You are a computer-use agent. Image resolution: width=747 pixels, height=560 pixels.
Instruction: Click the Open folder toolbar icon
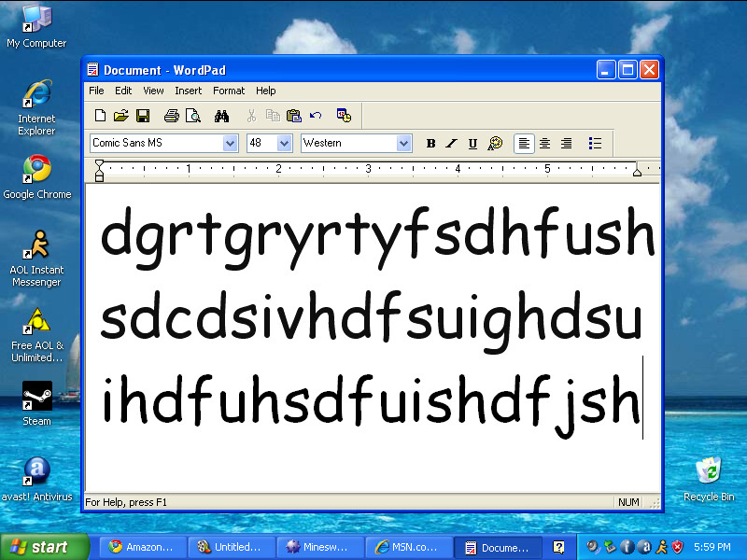tap(120, 116)
